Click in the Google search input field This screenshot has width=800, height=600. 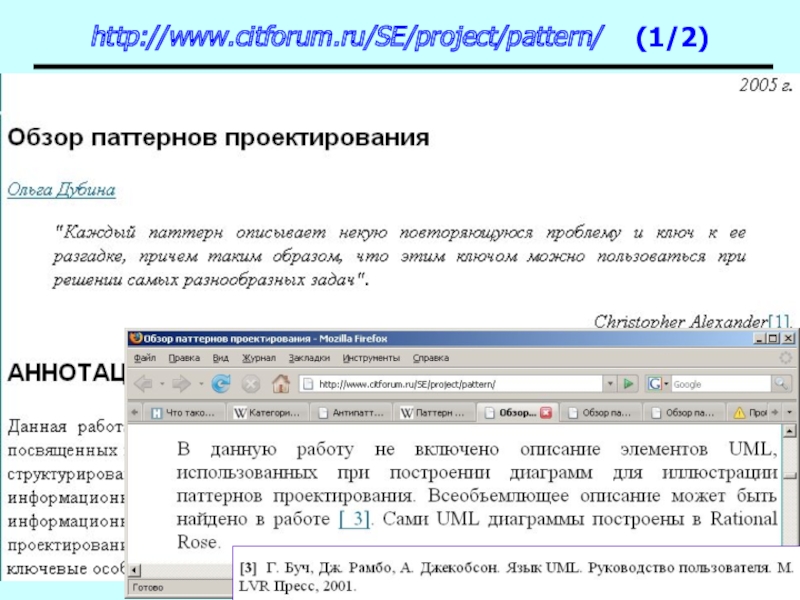718,384
